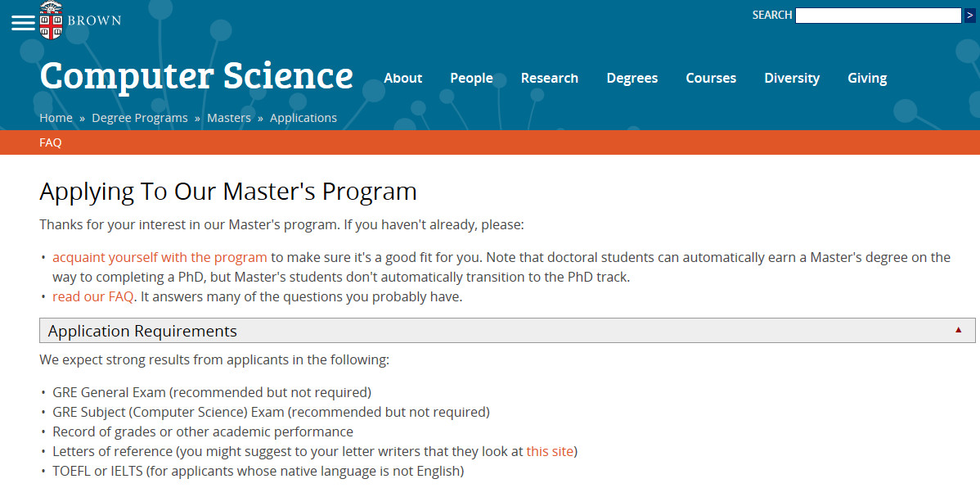The height and width of the screenshot is (488, 980).
Task: Open the Giving menu item
Action: tap(867, 79)
